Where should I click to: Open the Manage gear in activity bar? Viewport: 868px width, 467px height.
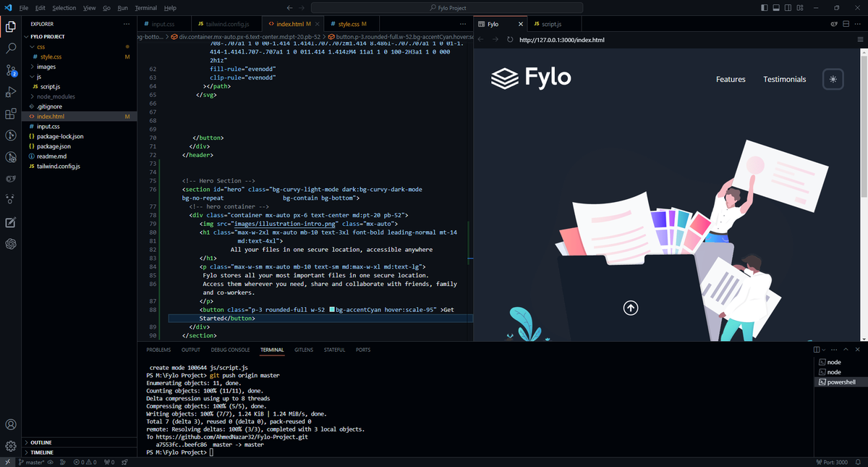(11, 446)
